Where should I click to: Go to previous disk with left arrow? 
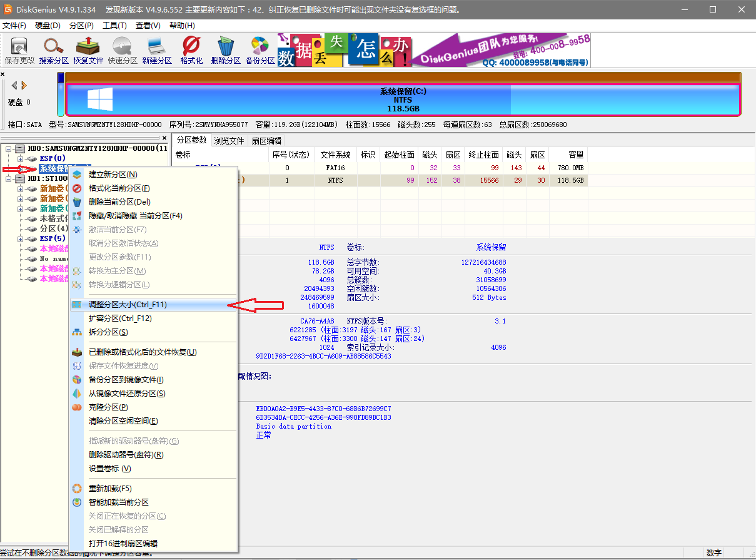(14, 85)
